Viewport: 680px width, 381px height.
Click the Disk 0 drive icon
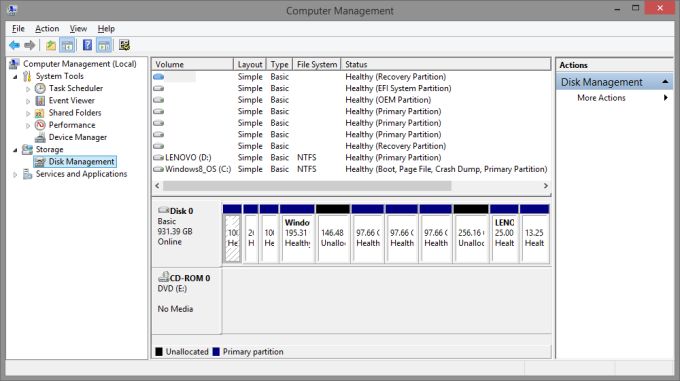(163, 210)
